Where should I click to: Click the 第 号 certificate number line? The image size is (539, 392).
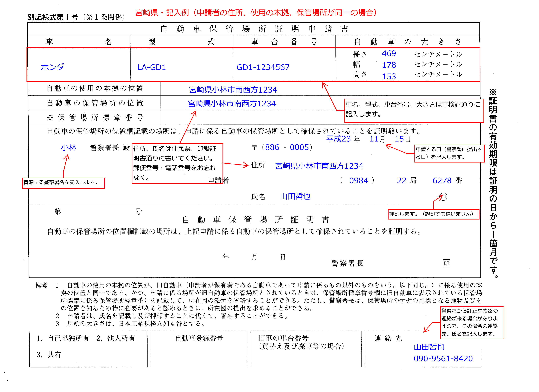(98, 211)
